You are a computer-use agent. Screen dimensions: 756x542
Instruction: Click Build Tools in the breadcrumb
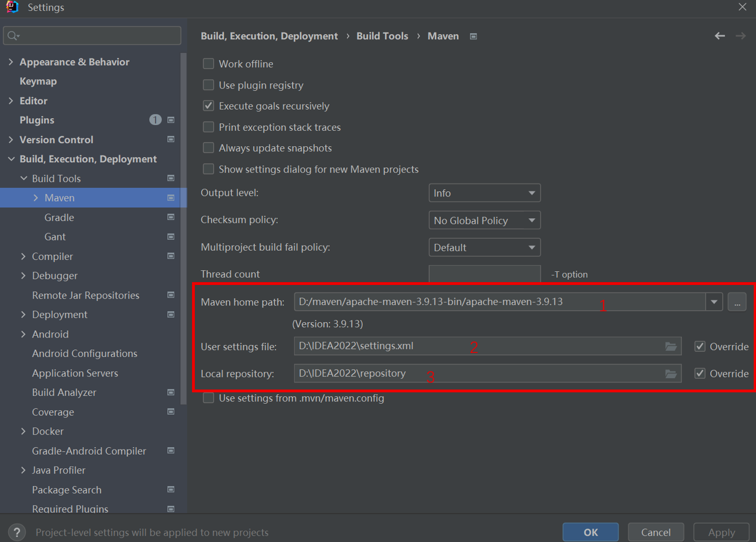tap(382, 36)
